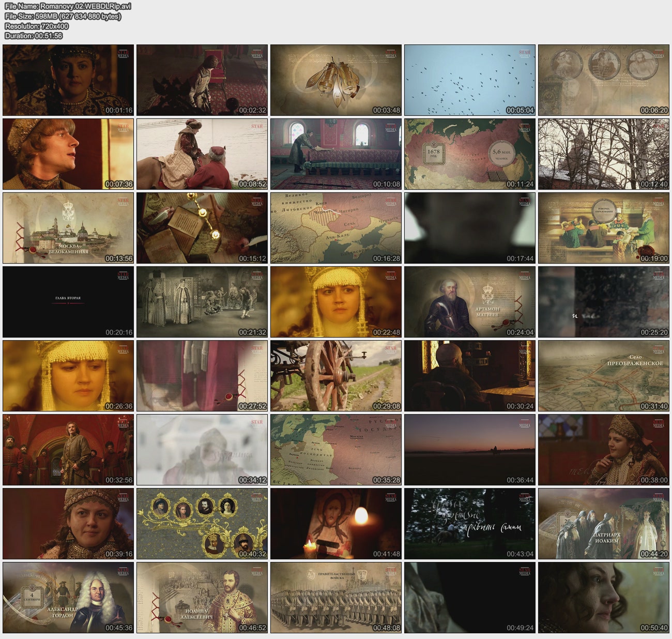Screen dimensions: 672x639
Task: Select the Патриарх Иоаким thumbnail
Action: coord(603,524)
